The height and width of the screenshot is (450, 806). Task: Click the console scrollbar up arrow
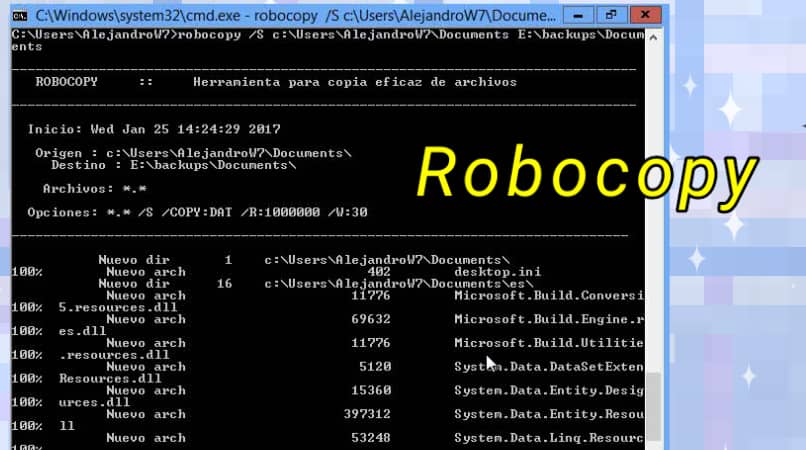point(653,38)
